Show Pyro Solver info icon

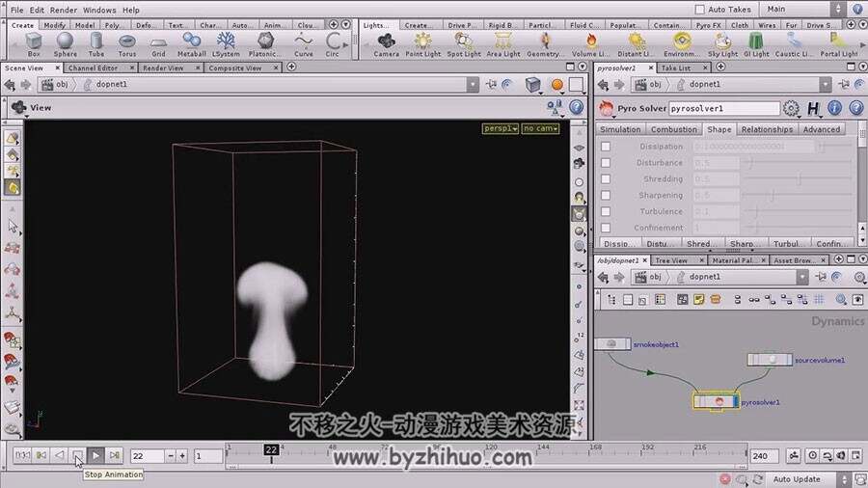coord(835,108)
